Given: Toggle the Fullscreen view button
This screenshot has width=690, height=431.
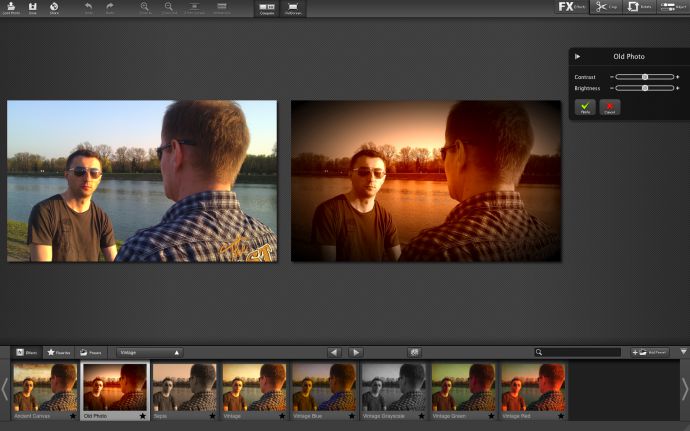Looking at the screenshot, I should (x=293, y=8).
